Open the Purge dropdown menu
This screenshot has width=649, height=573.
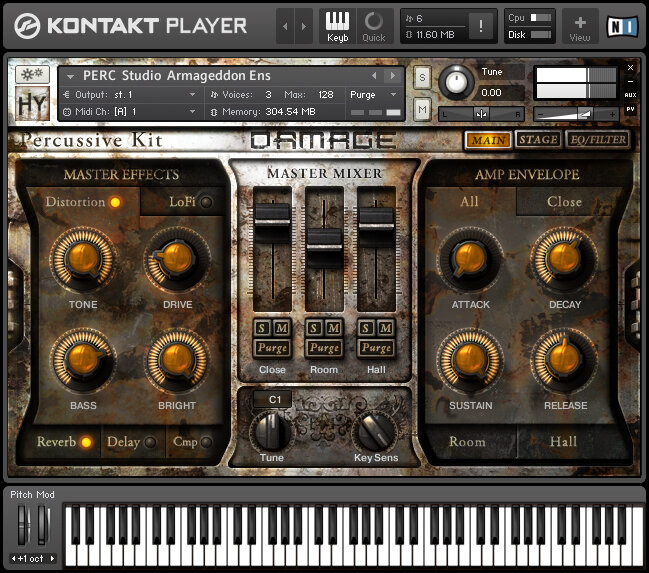373,95
